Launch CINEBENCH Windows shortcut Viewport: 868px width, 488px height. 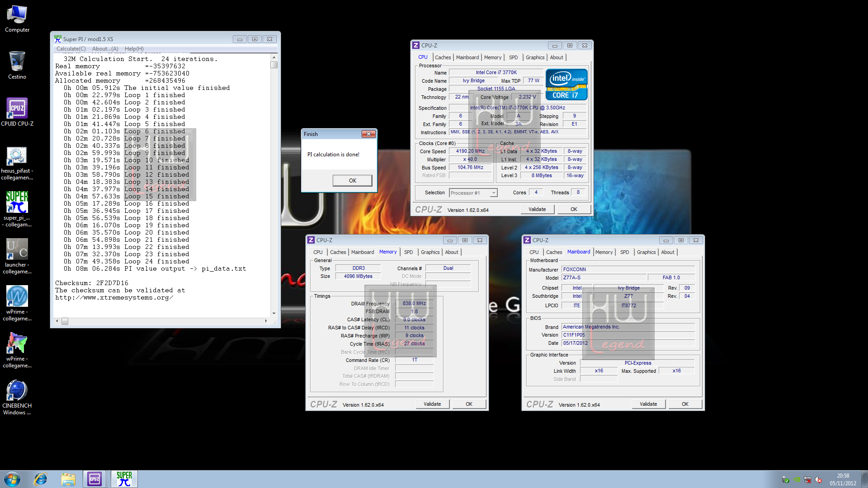[x=17, y=397]
